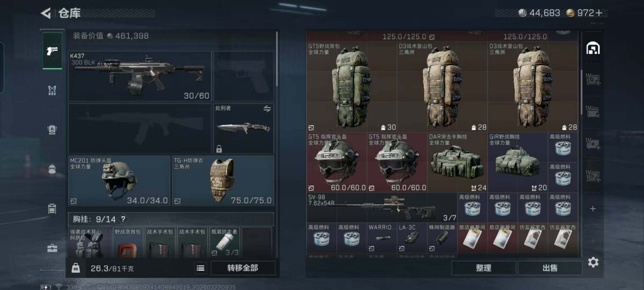Click the 整理 sort button

pyautogui.click(x=484, y=268)
